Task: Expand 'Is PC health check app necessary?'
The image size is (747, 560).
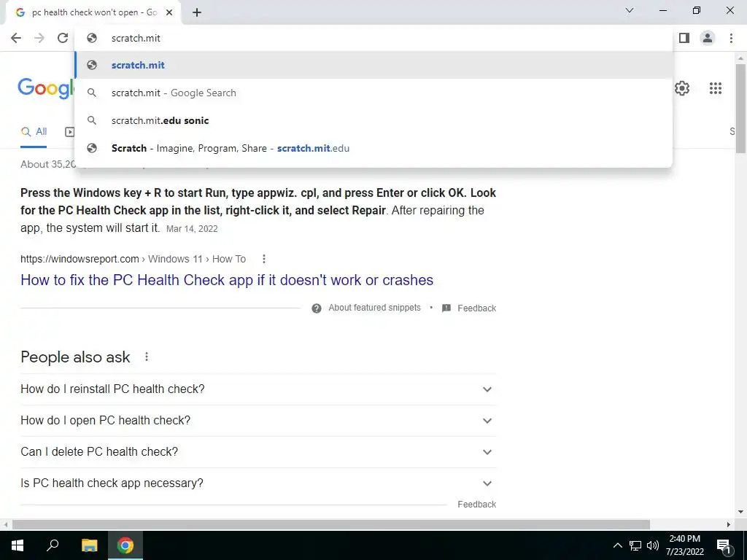Action: [258, 483]
